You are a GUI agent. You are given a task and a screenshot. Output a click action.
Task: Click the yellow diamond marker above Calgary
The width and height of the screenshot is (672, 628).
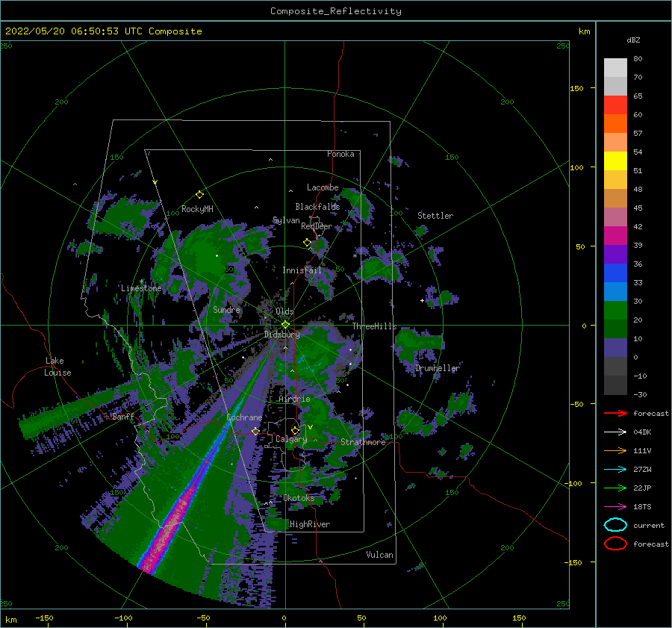pos(295,430)
